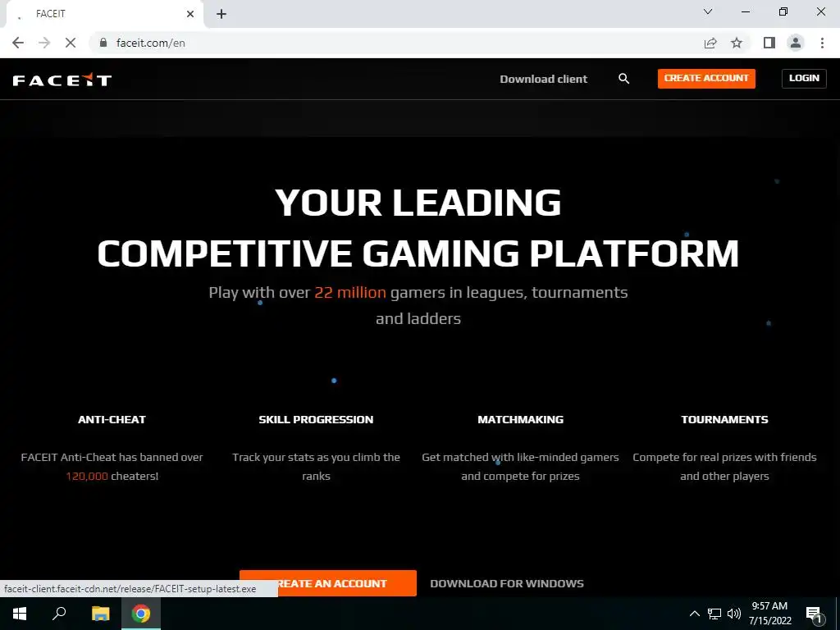Click the orange '22 million' text
Viewport: 840px width, 630px height.
coord(349,293)
